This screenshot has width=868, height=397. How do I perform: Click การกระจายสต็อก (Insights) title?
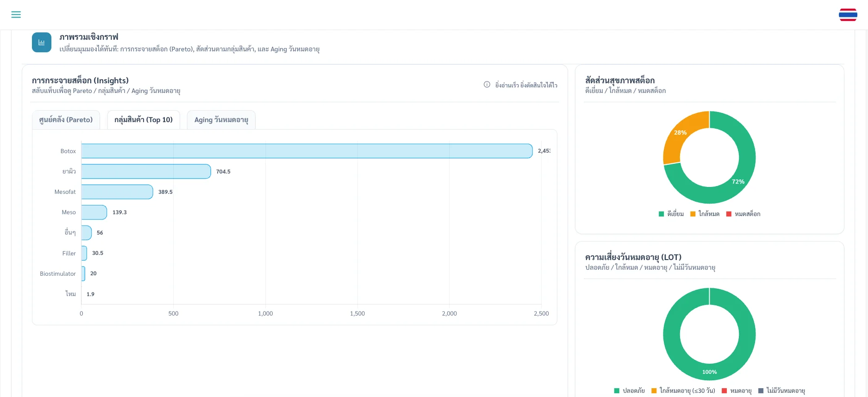tap(80, 81)
